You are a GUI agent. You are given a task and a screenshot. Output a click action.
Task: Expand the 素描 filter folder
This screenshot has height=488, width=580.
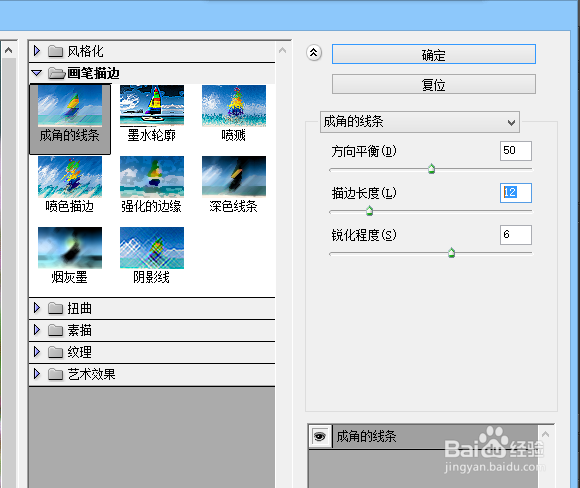tap(37, 330)
